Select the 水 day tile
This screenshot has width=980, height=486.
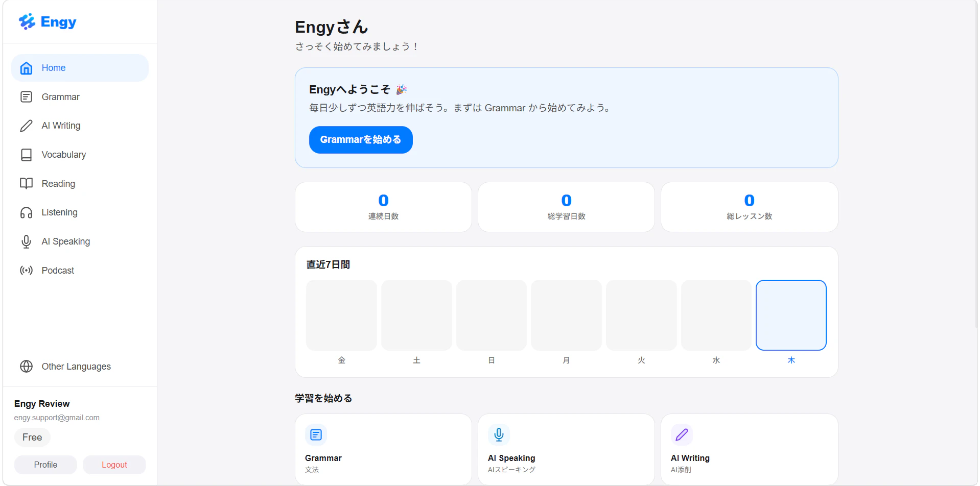[716, 315]
